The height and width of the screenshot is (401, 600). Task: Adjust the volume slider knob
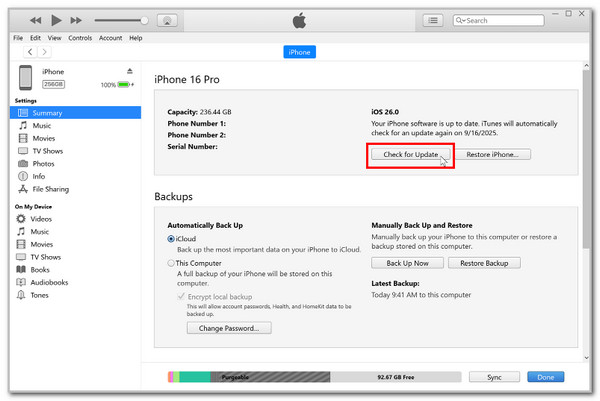coord(144,20)
